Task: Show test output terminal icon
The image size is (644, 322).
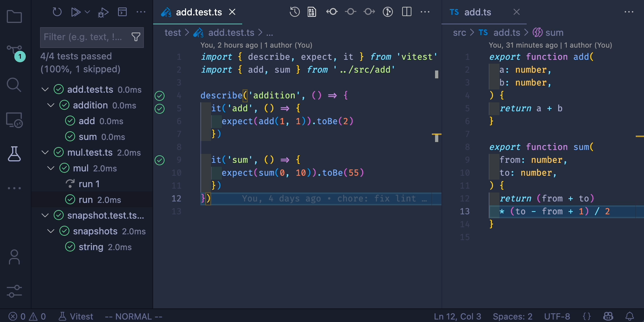Action: pyautogui.click(x=122, y=12)
